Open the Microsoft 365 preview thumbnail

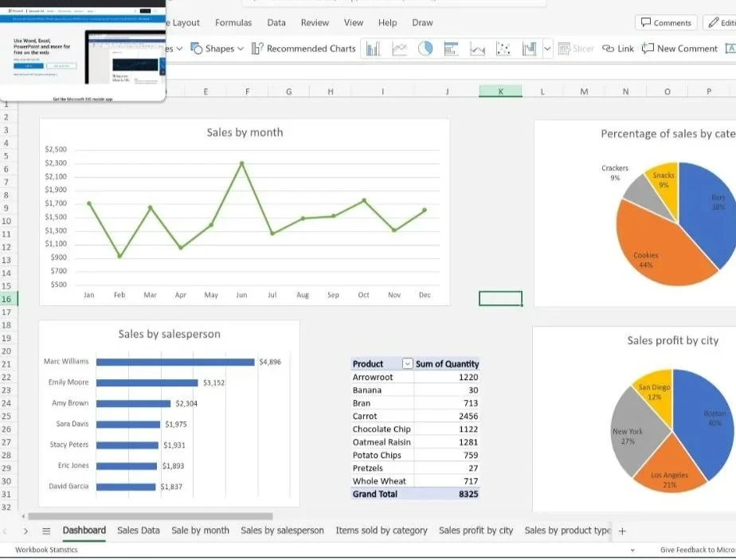(x=83, y=50)
